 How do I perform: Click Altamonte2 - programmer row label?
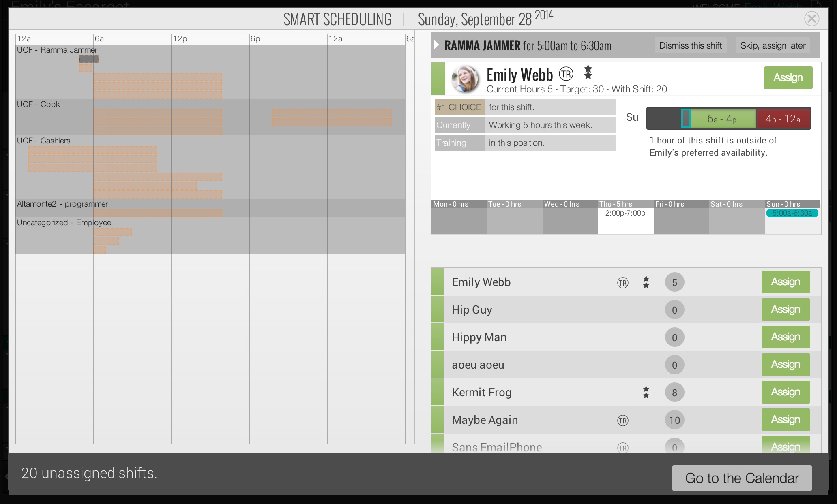[x=62, y=204]
